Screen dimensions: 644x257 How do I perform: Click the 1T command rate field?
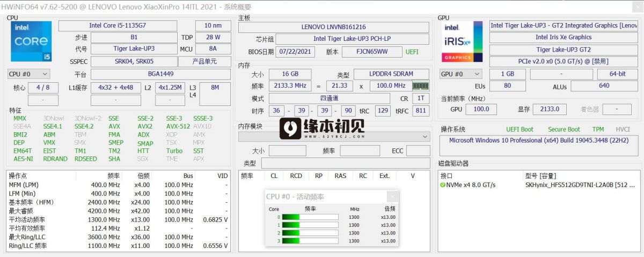pos(421,99)
